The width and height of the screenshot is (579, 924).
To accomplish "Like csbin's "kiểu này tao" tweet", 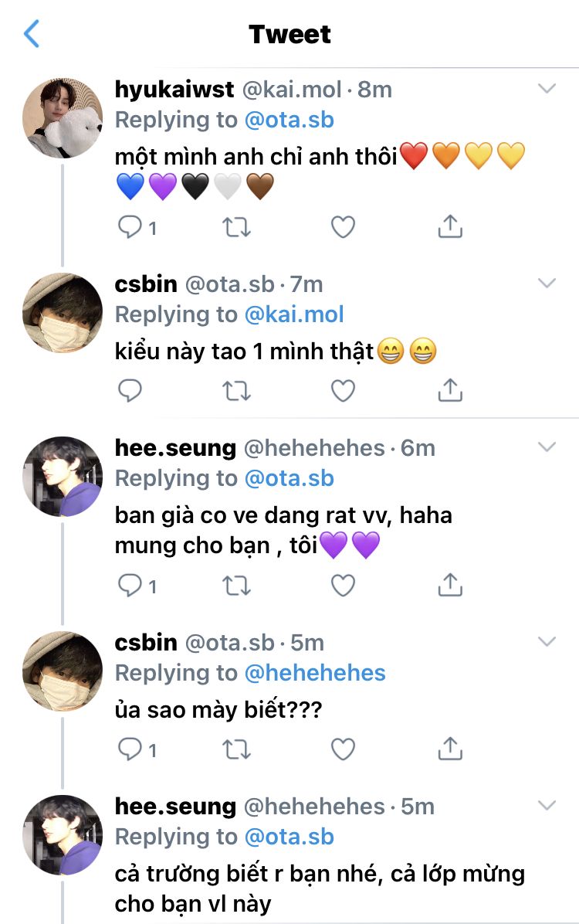I will tap(343, 391).
